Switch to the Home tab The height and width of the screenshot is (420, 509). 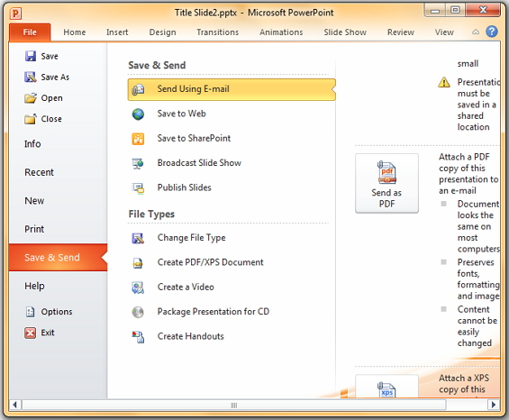[75, 32]
